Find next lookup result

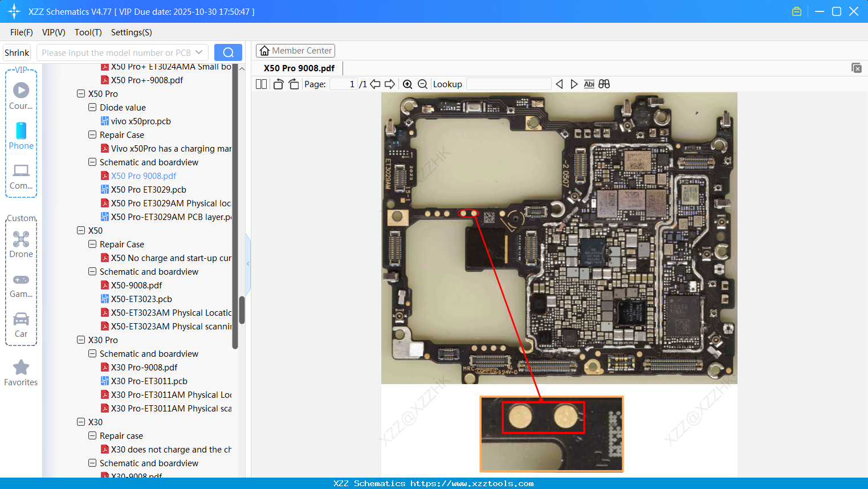(x=574, y=84)
